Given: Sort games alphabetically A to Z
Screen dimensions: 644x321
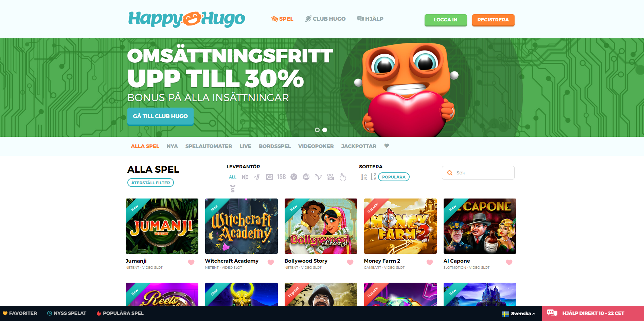Looking at the screenshot, I should 364,177.
